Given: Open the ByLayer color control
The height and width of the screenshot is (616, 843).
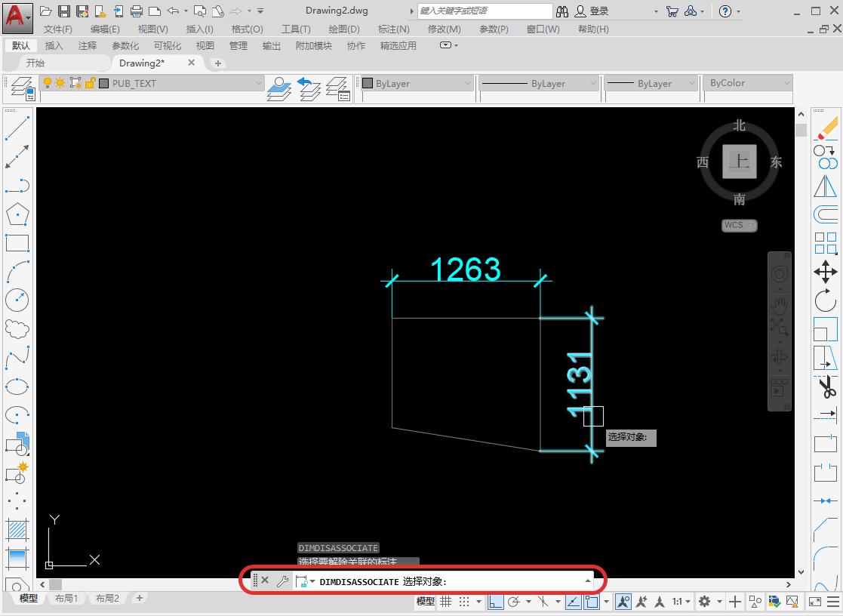Looking at the screenshot, I should 417,84.
